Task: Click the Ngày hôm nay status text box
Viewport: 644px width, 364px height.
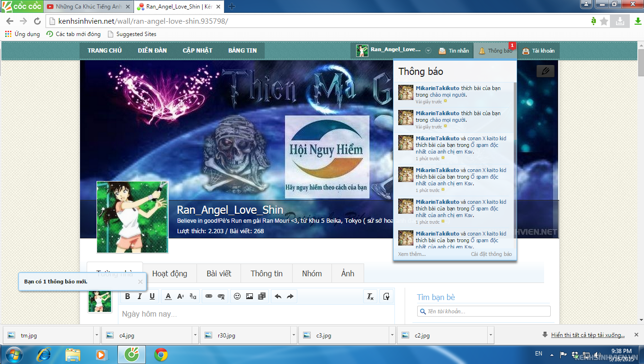Action: pyautogui.click(x=257, y=314)
